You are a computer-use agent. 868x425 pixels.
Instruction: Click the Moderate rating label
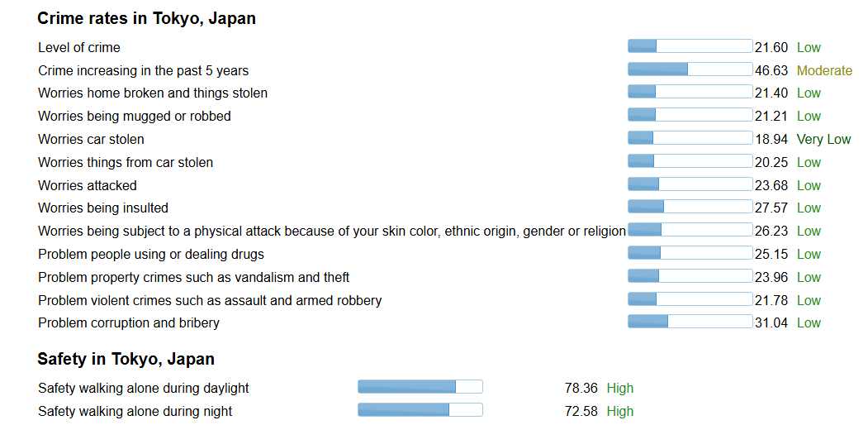(x=824, y=70)
